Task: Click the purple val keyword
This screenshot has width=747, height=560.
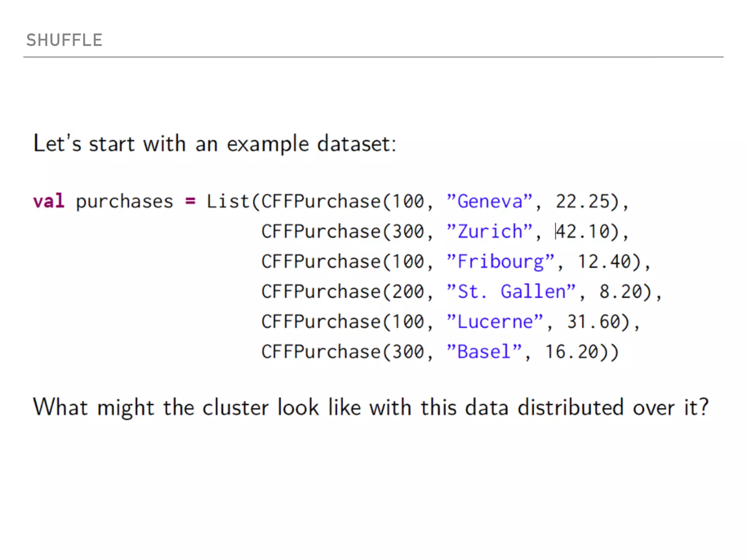Action: click(49, 201)
